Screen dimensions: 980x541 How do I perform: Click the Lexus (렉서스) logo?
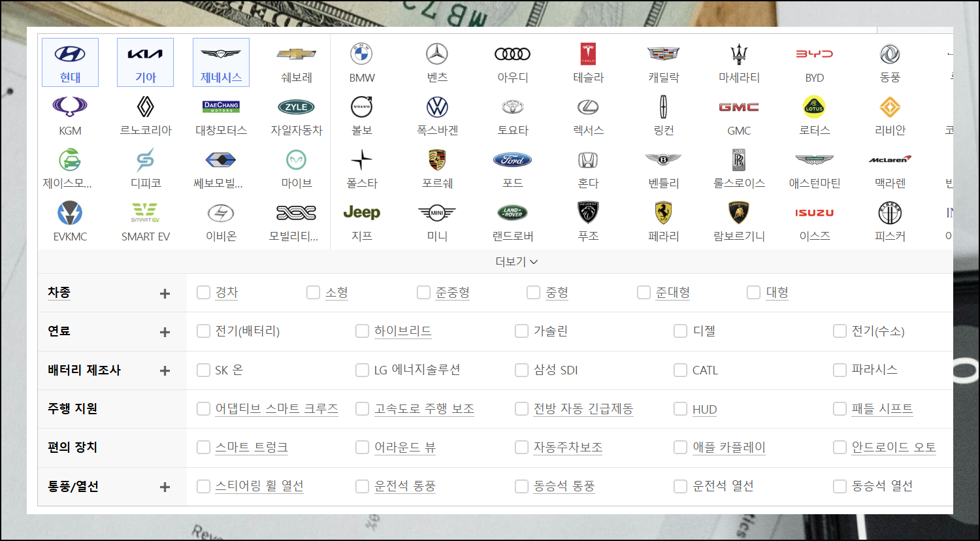pyautogui.click(x=588, y=107)
